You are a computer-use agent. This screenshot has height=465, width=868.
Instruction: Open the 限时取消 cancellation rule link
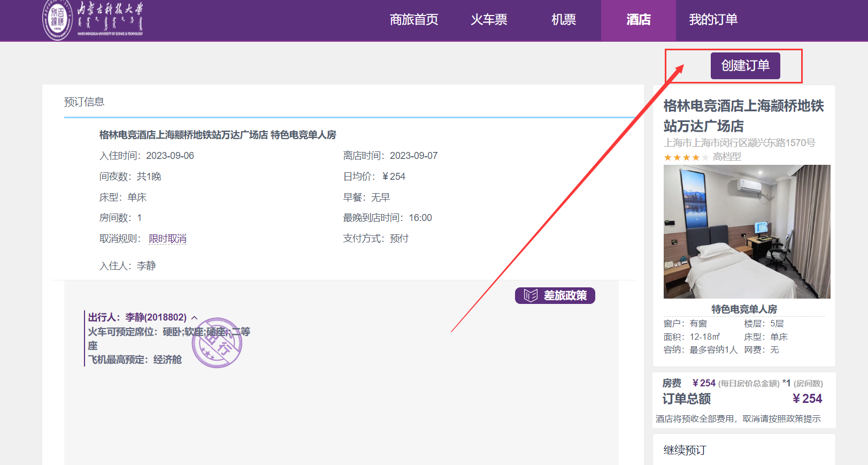pos(167,239)
